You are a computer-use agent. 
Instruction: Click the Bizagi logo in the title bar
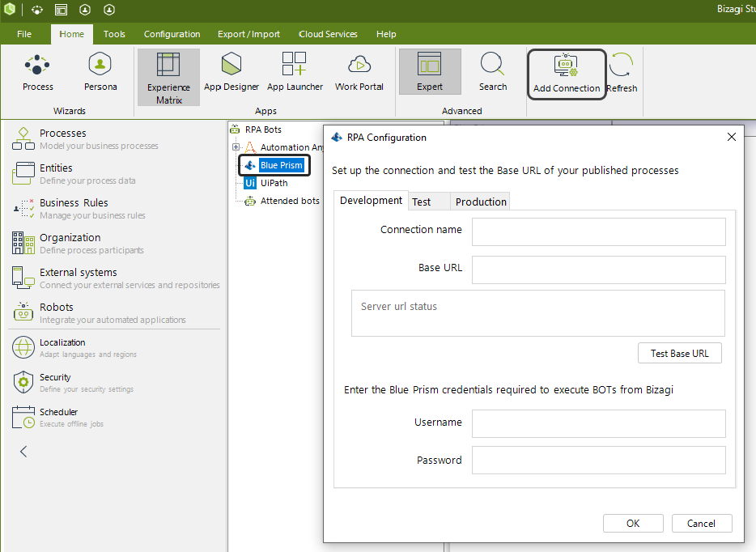pyautogui.click(x=9, y=9)
